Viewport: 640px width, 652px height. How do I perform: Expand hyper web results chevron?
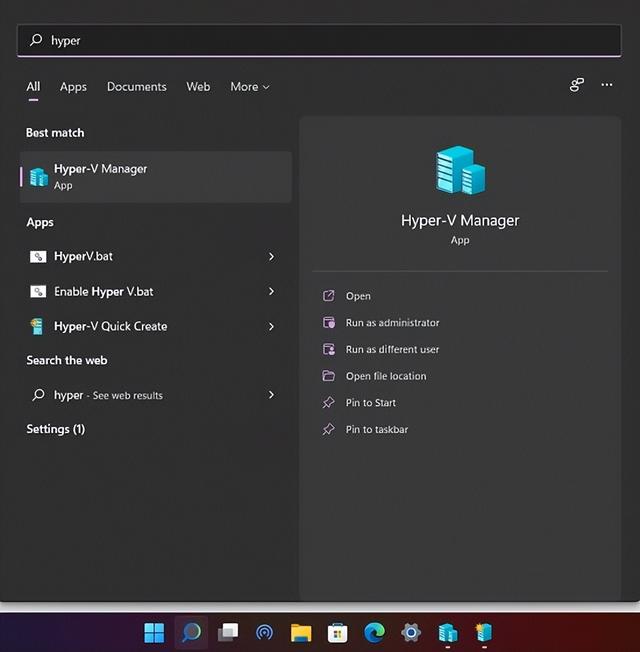[x=271, y=395]
